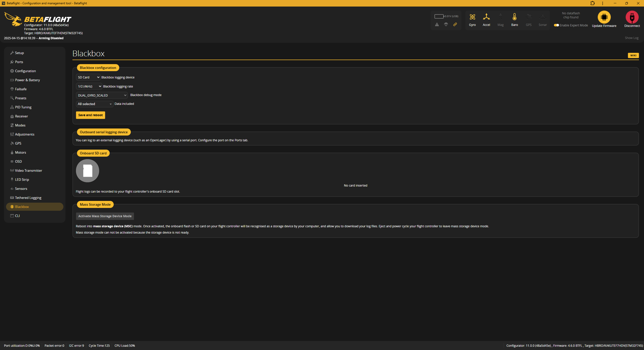Open the GPS tab in sidebar

coord(35,143)
